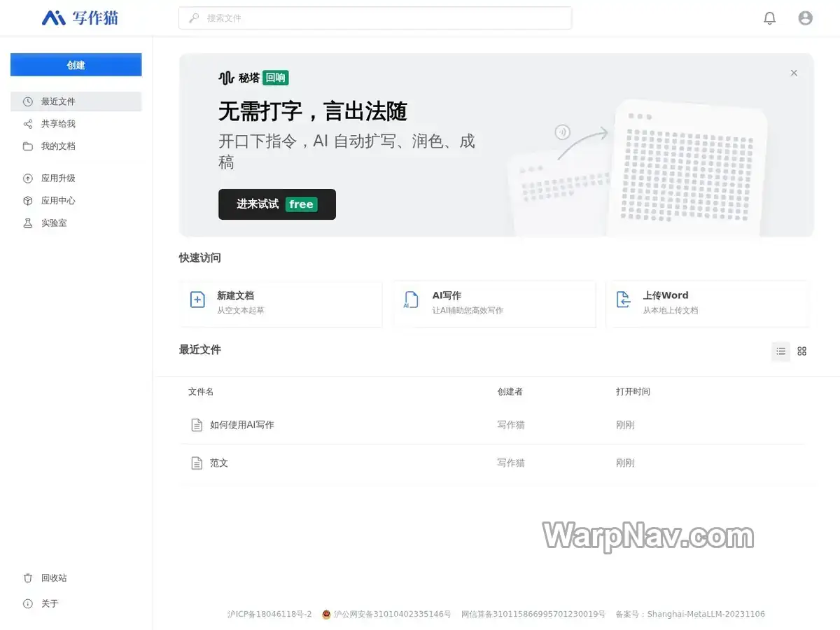Select 最近文件 in the sidebar
This screenshot has height=630, width=840.
tap(76, 101)
